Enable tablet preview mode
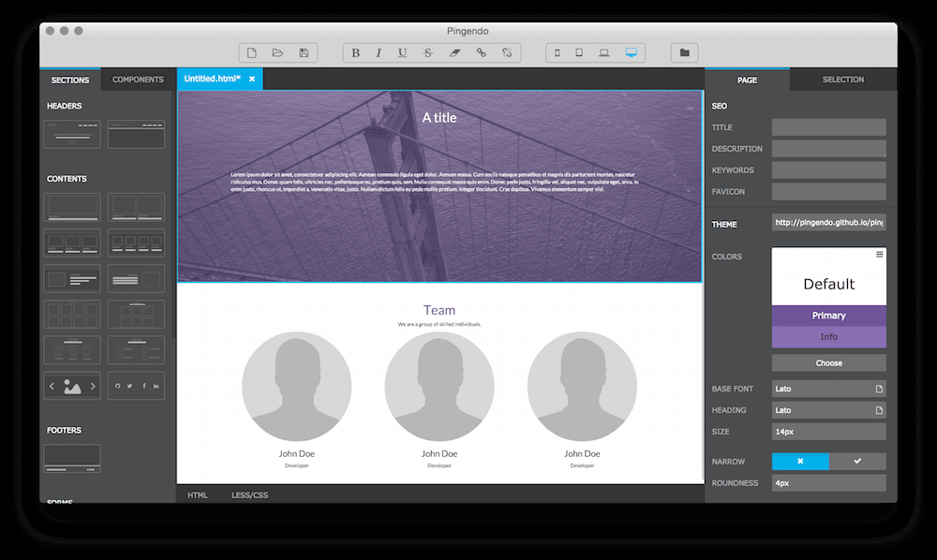 [578, 52]
